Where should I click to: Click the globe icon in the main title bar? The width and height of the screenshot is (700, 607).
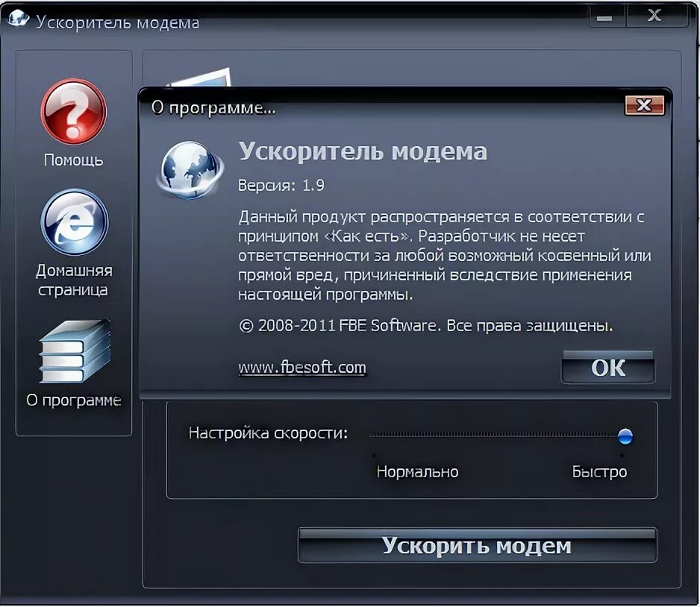[19, 19]
